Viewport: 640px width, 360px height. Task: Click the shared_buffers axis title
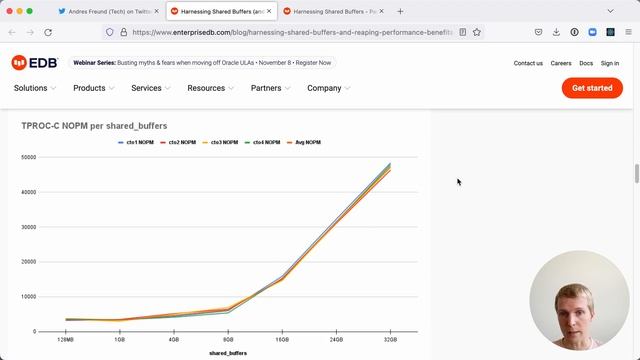(x=228, y=353)
